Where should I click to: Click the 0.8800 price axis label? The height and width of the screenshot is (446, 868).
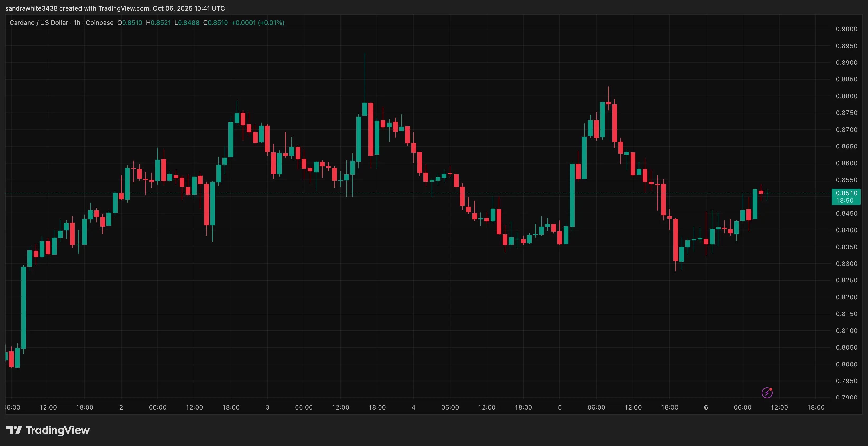[x=846, y=96]
